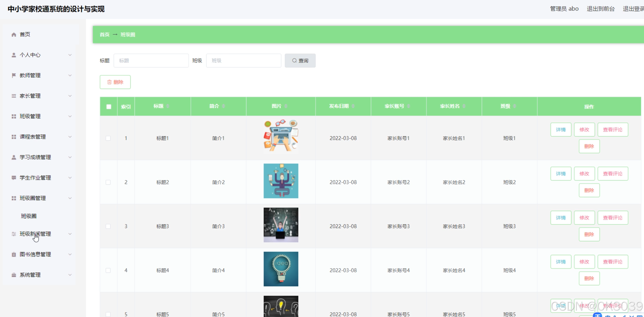Click the 标题 search input field
This screenshot has height=317, width=644.
(151, 60)
